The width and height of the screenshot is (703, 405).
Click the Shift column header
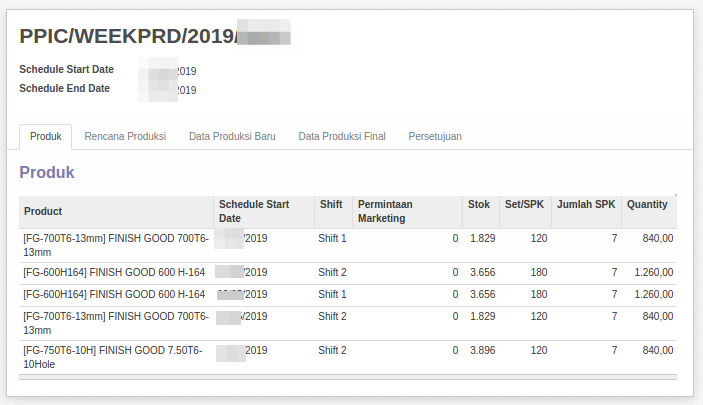[x=331, y=204]
